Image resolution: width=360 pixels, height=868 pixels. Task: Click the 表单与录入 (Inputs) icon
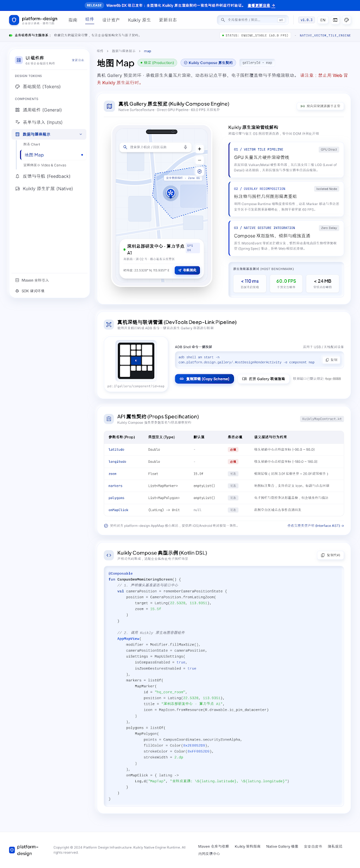point(17,122)
